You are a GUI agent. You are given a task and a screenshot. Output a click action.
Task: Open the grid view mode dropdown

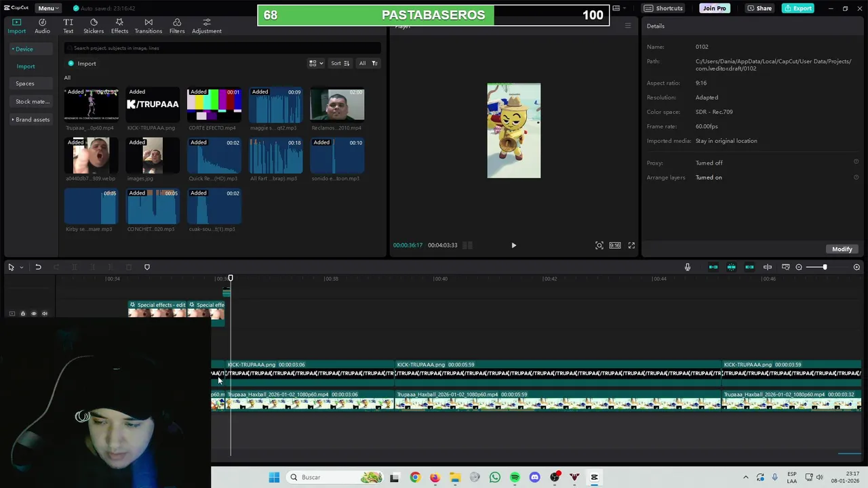point(316,63)
